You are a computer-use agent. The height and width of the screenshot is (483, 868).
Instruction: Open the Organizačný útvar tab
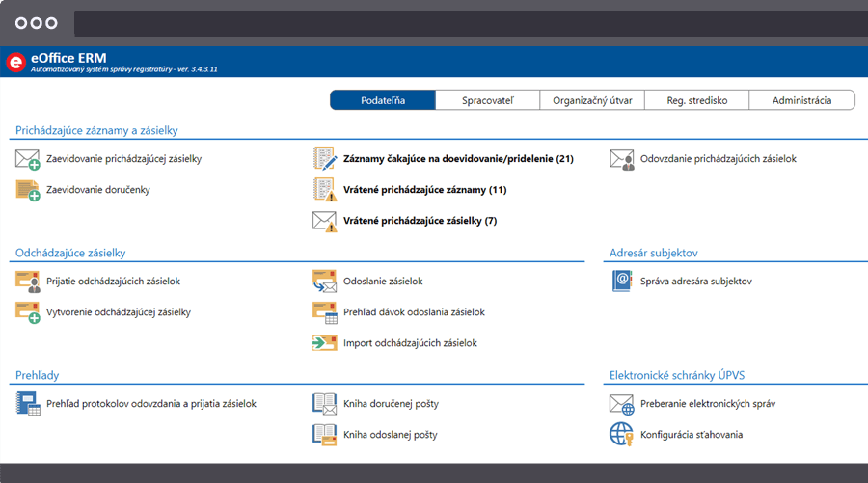pyautogui.click(x=592, y=100)
